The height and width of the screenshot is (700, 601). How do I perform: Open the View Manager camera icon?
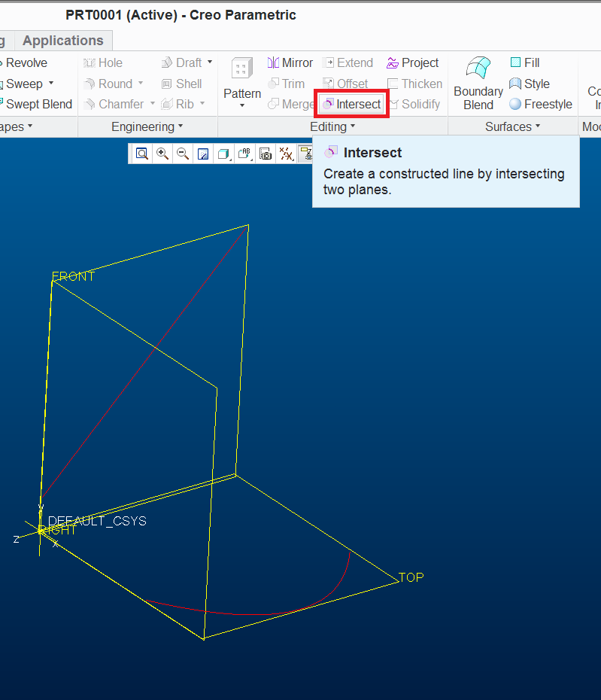[x=265, y=154]
